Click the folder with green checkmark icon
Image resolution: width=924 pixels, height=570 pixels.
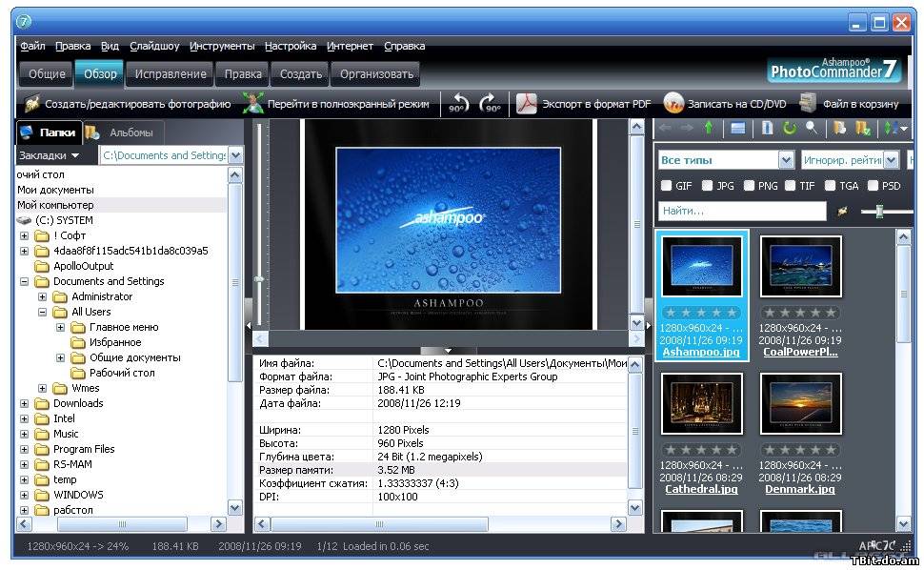tap(863, 129)
